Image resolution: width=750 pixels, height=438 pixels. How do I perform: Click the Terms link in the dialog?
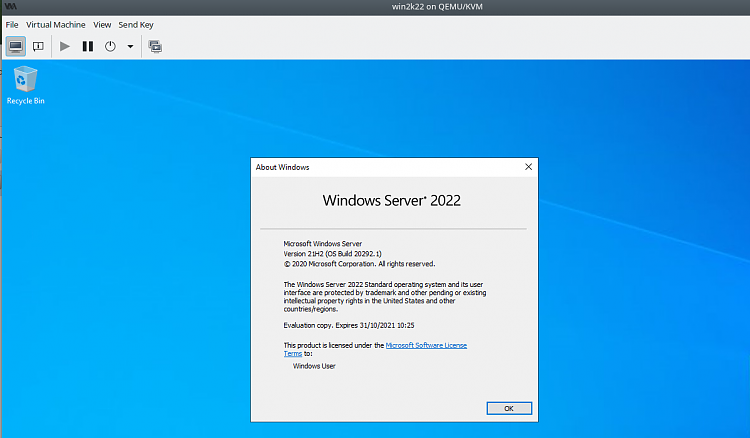293,354
